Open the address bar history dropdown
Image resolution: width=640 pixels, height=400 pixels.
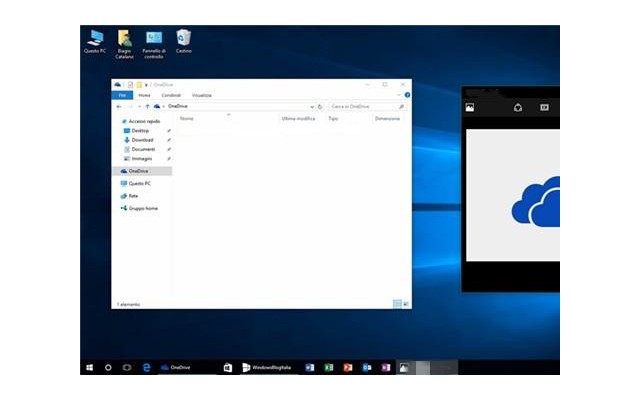(312, 107)
